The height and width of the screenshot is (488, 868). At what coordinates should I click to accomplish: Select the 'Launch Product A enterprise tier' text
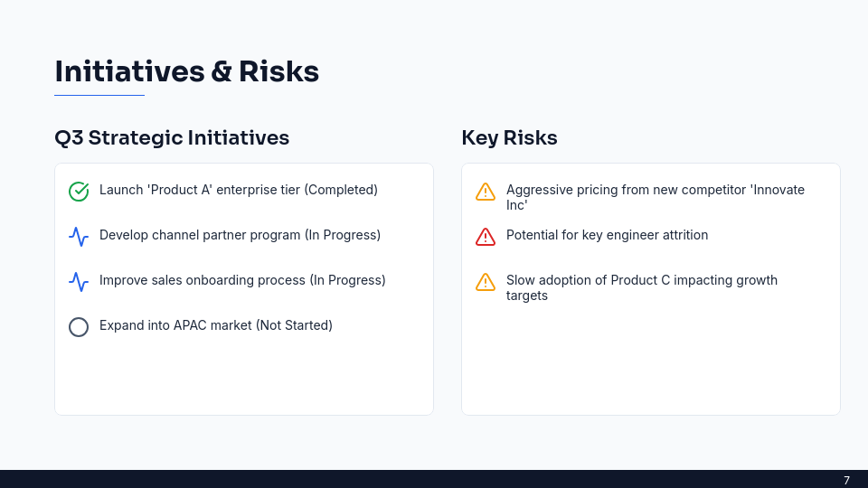pos(238,190)
